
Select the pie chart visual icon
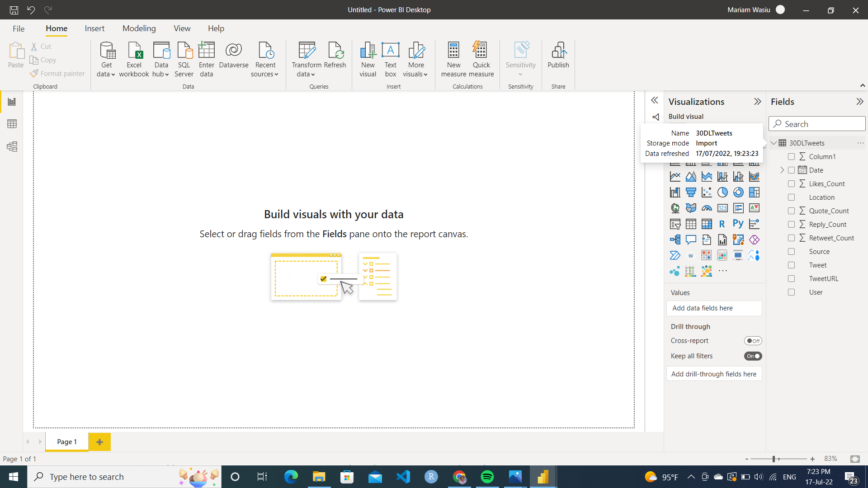[722, 192]
